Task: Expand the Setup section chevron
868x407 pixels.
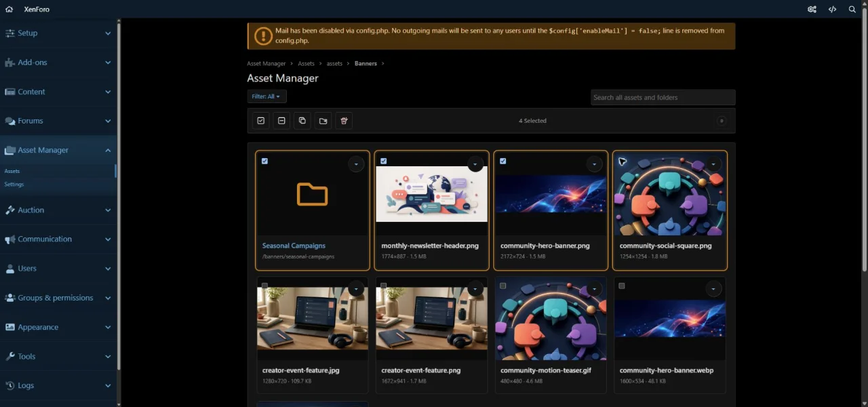Action: click(108, 33)
